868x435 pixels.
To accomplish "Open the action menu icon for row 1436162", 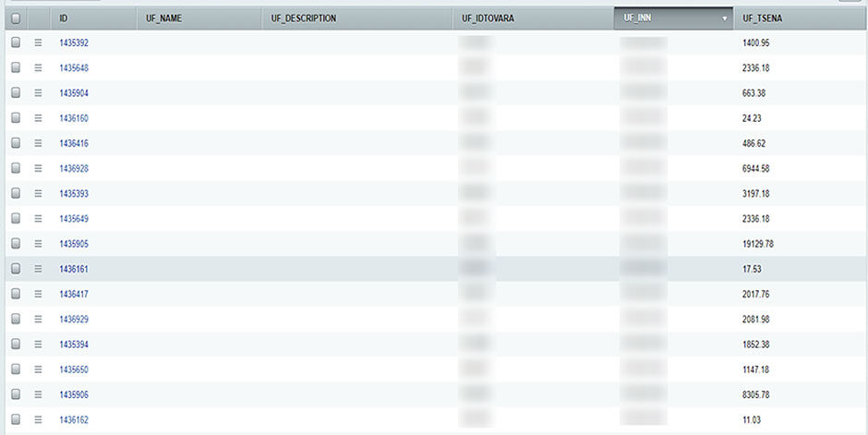I will click(38, 419).
